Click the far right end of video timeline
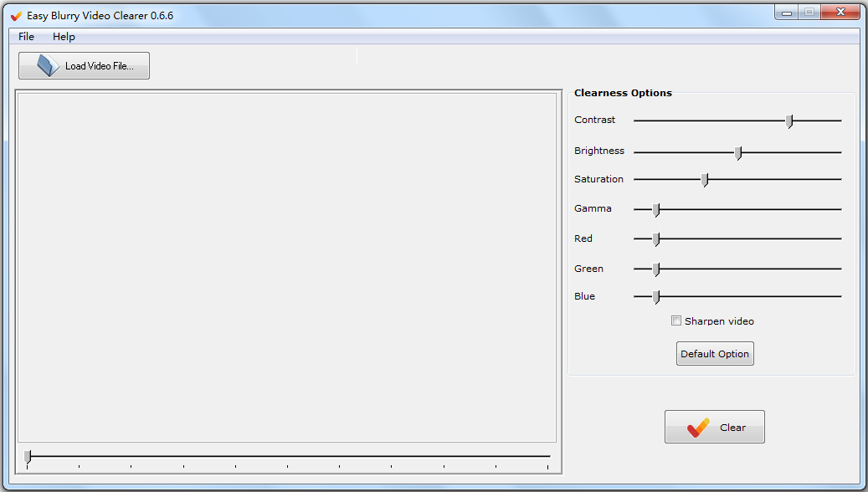868x492 pixels. coord(548,457)
